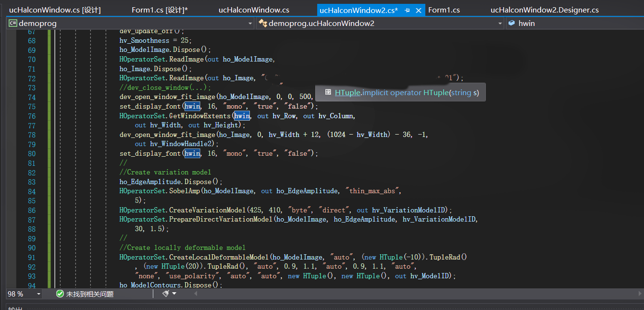Switch to the Form1.cs [设计]* tab

click(x=160, y=10)
